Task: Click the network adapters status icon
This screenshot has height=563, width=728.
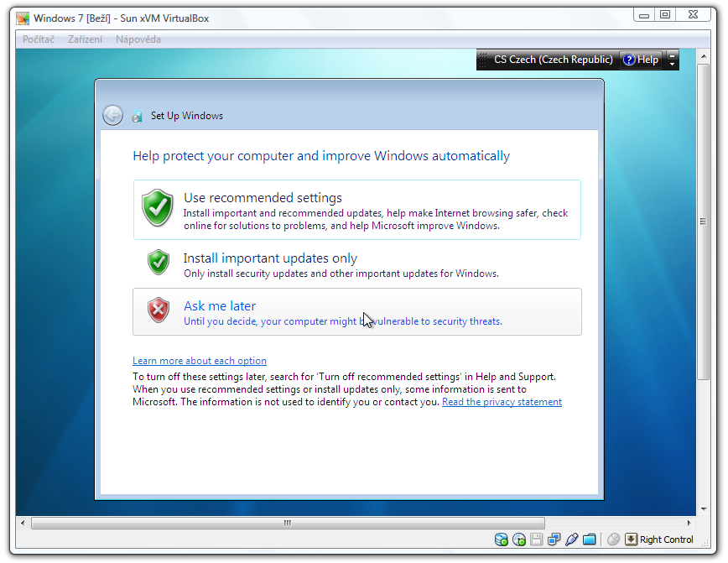Action: click(x=554, y=540)
